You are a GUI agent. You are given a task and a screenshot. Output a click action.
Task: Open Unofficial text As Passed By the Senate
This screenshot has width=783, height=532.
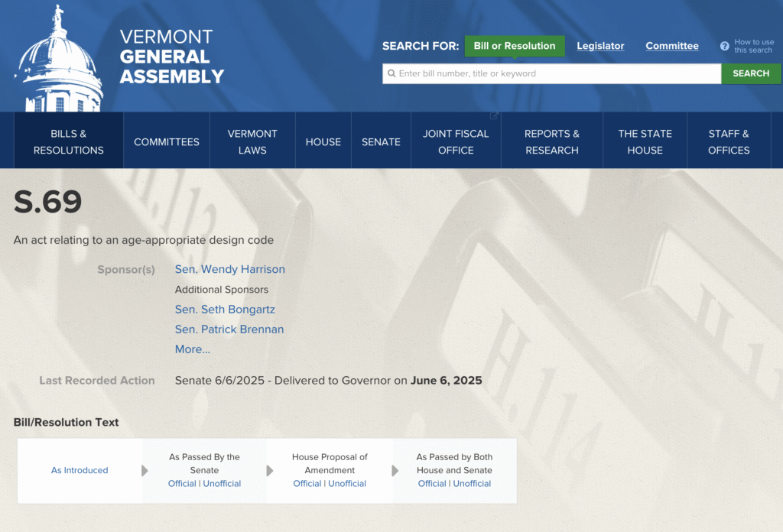(x=222, y=484)
